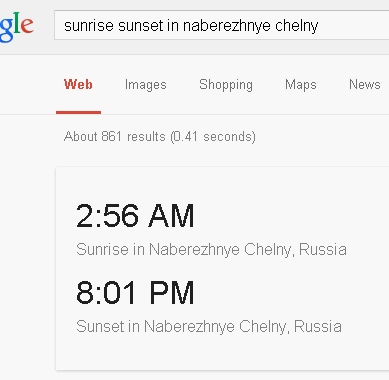The width and height of the screenshot is (389, 380).
Task: Click the word chelny in search box
Action: [297, 26]
